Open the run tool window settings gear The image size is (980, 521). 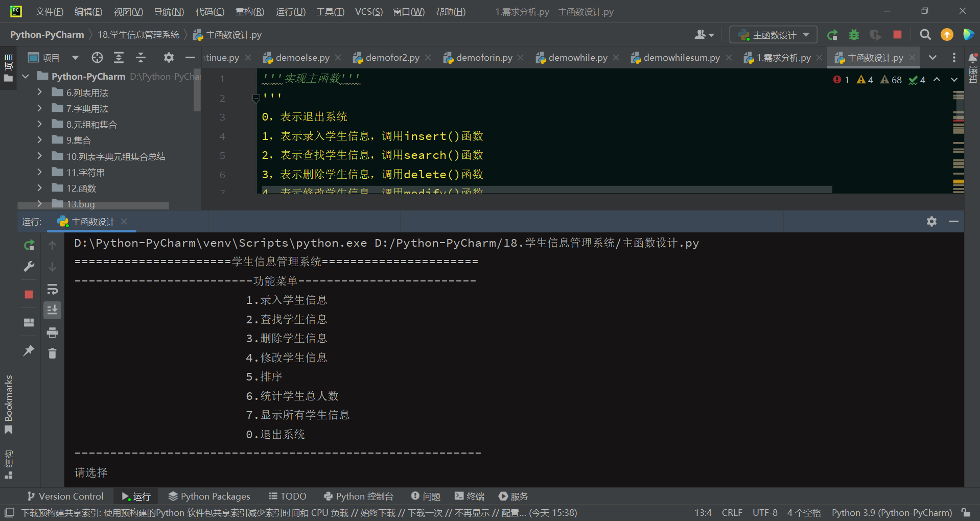coord(931,221)
